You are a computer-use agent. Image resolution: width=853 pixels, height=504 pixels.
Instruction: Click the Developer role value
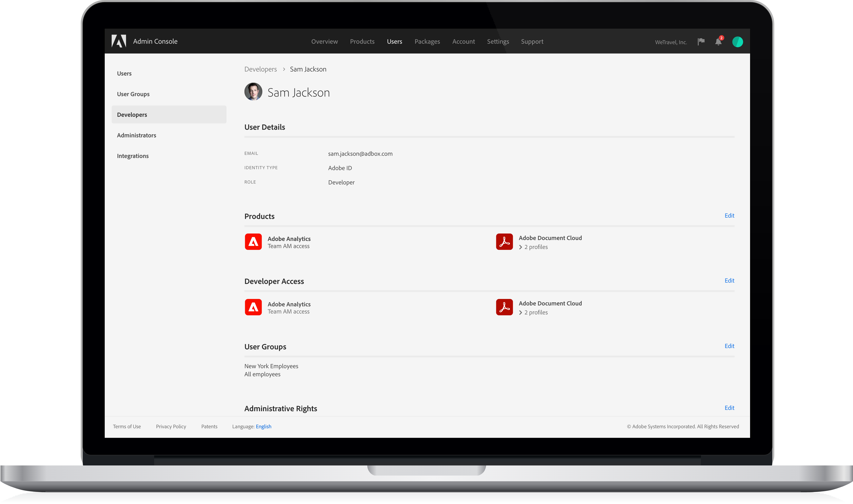click(x=341, y=182)
